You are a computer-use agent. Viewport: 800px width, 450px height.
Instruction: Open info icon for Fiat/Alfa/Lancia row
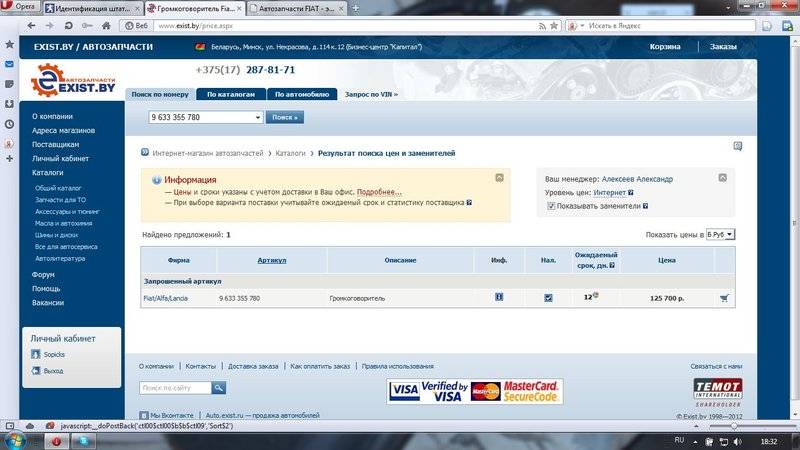499,297
